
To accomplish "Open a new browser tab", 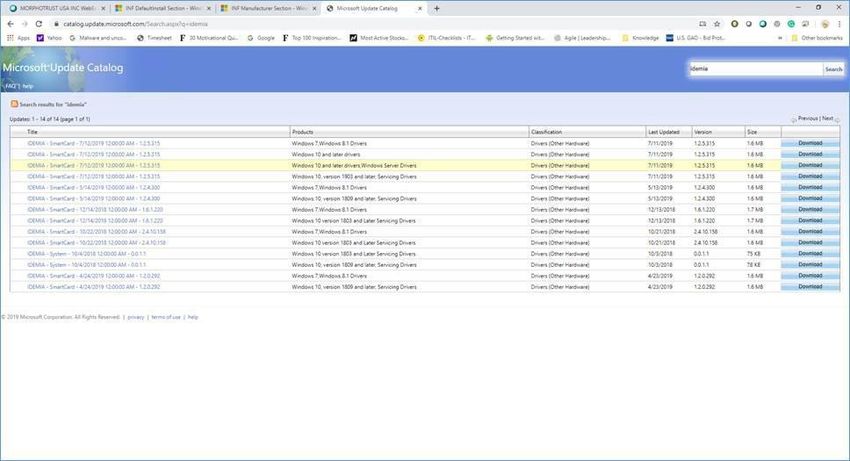I will click(436, 8).
